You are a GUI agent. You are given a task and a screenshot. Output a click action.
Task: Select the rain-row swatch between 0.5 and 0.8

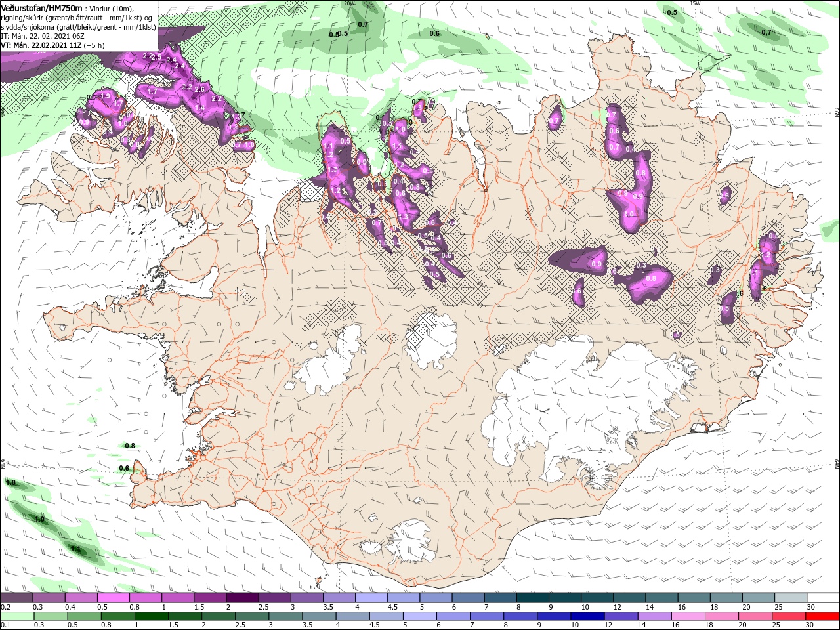84,616
